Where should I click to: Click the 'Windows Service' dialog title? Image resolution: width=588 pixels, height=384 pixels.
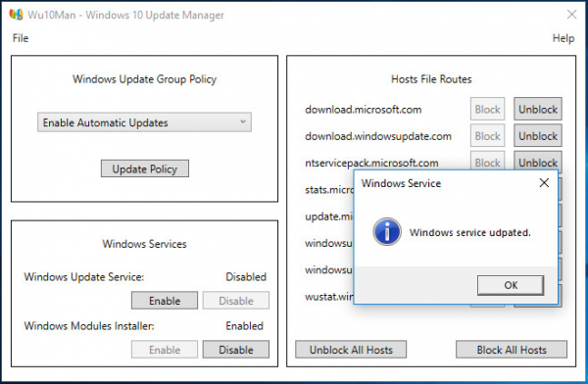401,183
